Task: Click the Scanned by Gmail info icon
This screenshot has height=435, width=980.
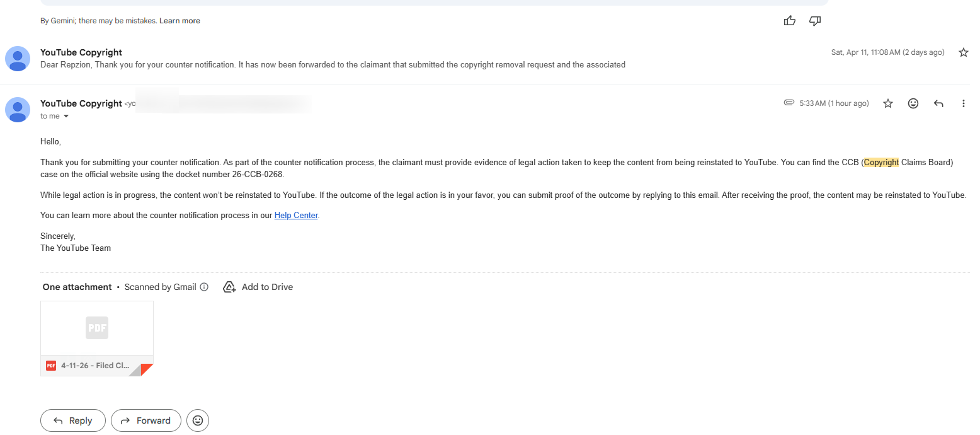Action: [x=204, y=287]
